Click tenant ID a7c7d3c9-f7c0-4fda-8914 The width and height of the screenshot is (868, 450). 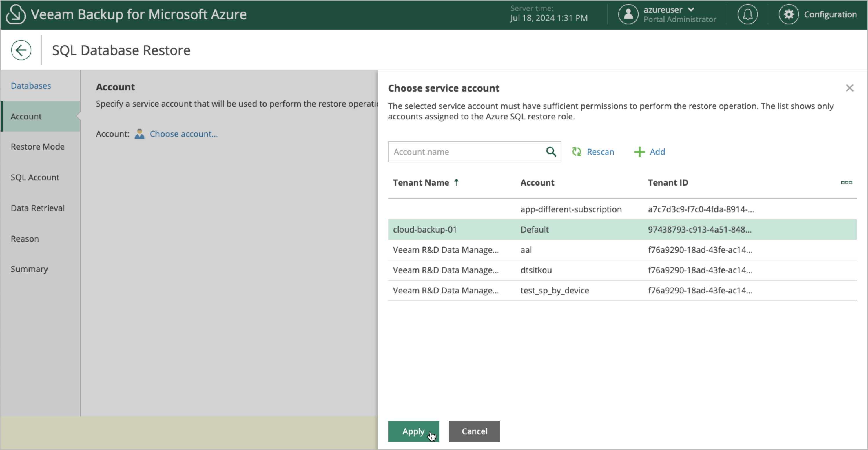point(701,209)
